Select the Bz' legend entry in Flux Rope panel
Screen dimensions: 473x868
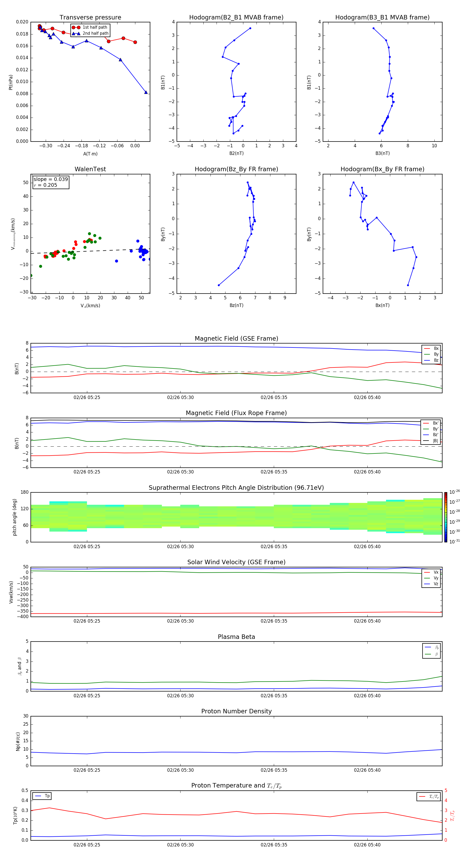click(431, 435)
